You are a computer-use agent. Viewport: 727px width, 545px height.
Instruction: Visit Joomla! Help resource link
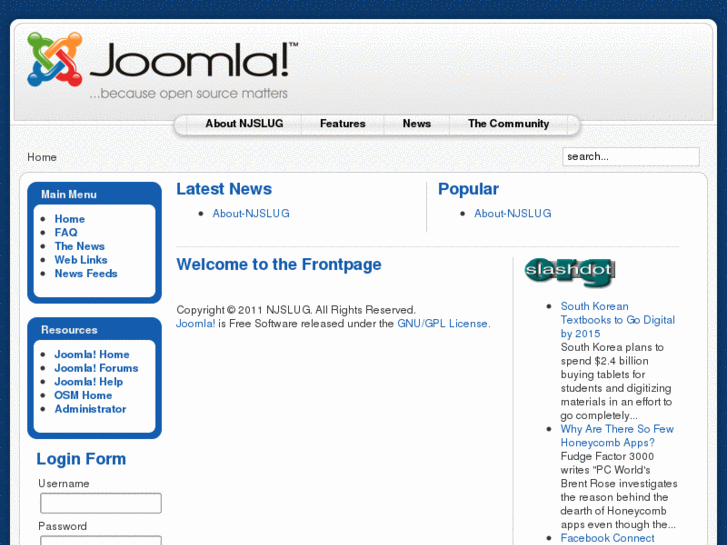pyautogui.click(x=89, y=382)
